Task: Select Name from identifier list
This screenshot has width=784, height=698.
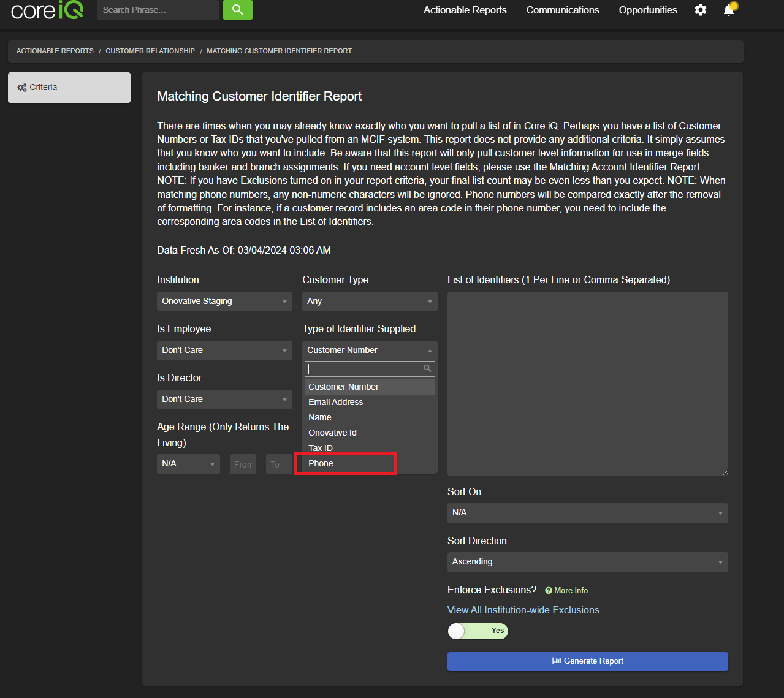Action: coord(370,417)
